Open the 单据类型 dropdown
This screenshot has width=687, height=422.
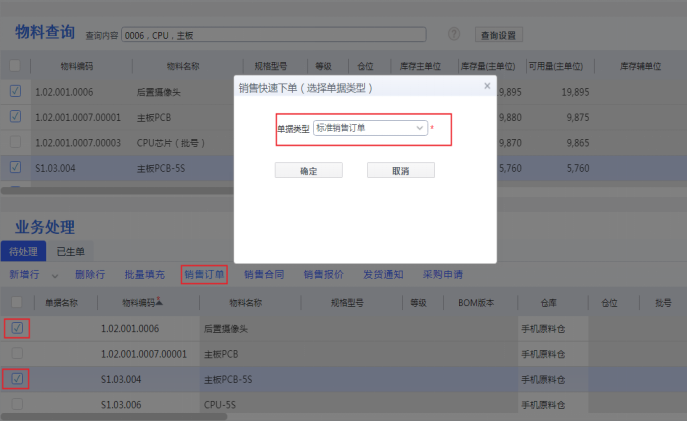click(420, 128)
